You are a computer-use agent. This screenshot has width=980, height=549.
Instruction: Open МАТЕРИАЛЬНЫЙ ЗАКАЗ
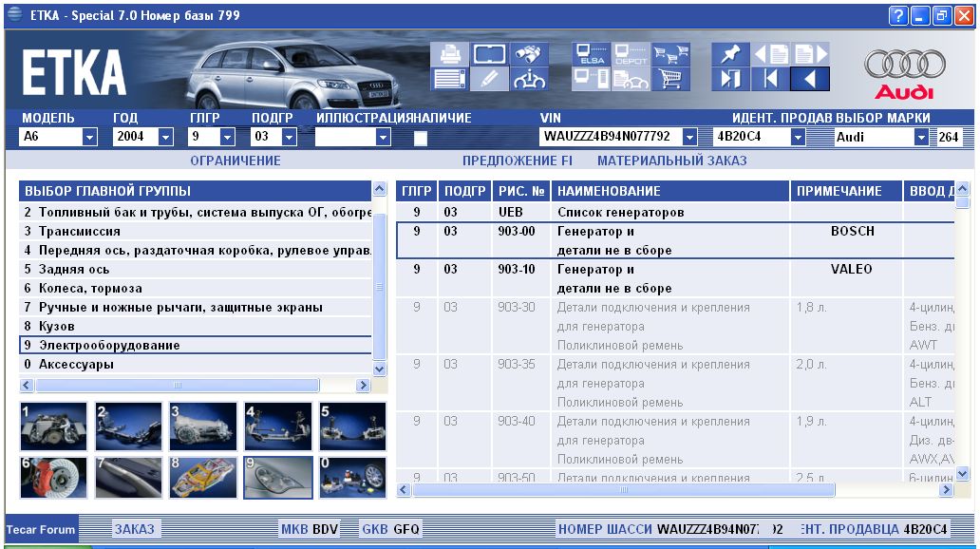(x=672, y=161)
